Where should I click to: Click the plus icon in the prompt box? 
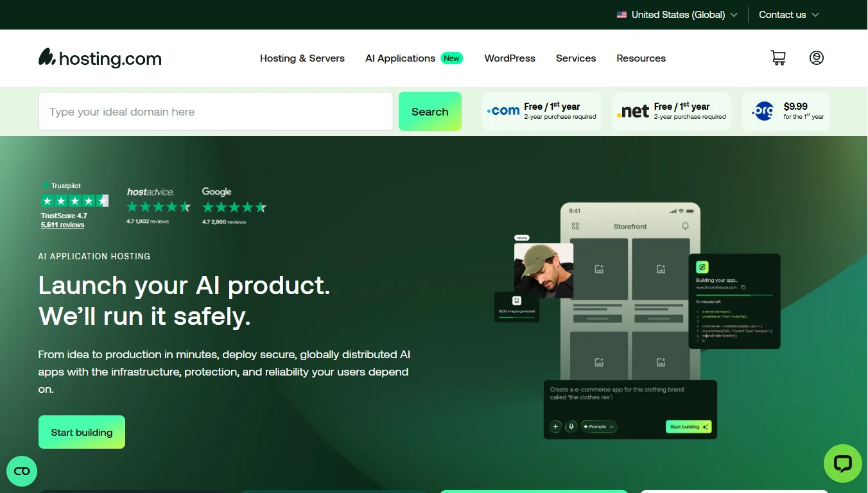click(x=555, y=426)
